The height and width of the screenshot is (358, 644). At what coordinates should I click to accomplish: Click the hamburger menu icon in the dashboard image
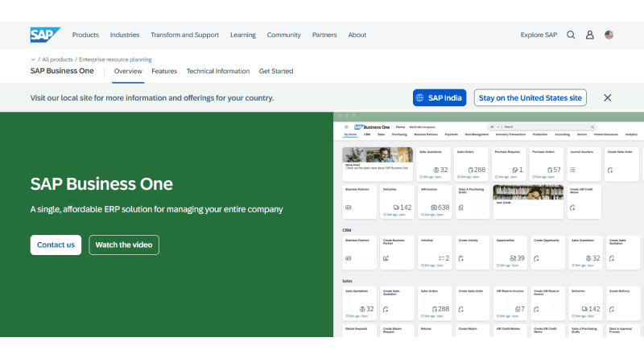tap(346, 127)
